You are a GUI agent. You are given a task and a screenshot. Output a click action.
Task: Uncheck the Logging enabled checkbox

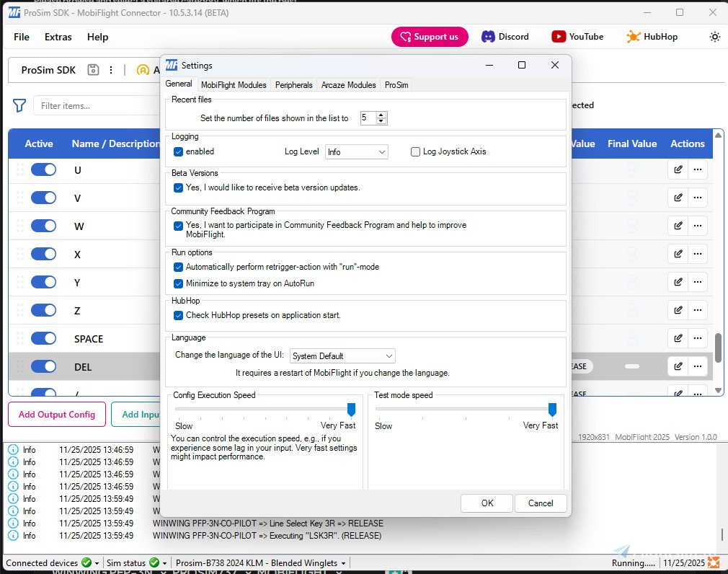178,151
